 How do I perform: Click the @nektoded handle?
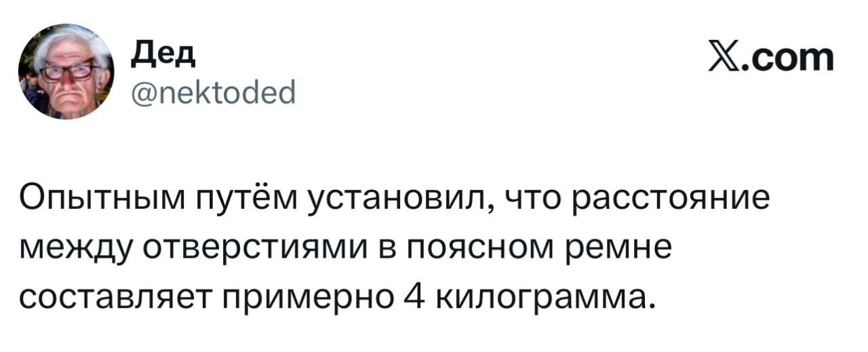coord(212,89)
